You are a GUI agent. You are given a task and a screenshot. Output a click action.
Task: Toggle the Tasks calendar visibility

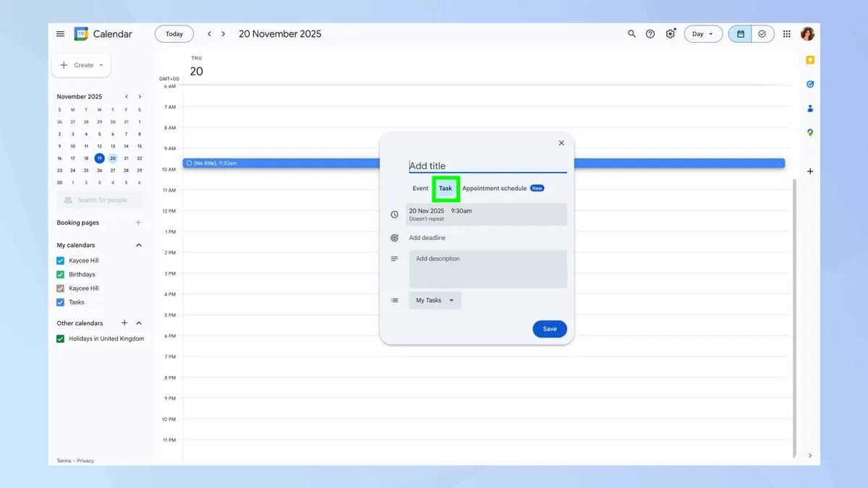point(59,302)
